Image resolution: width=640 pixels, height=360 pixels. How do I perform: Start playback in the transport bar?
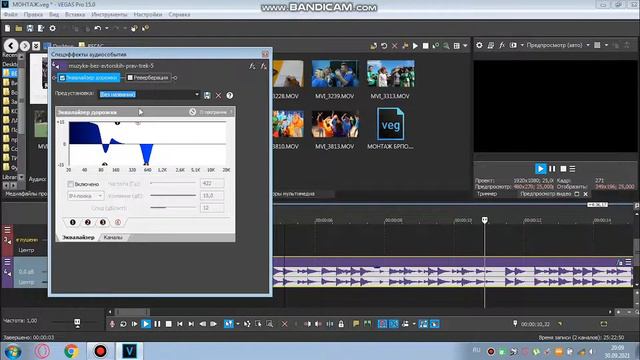[146, 324]
